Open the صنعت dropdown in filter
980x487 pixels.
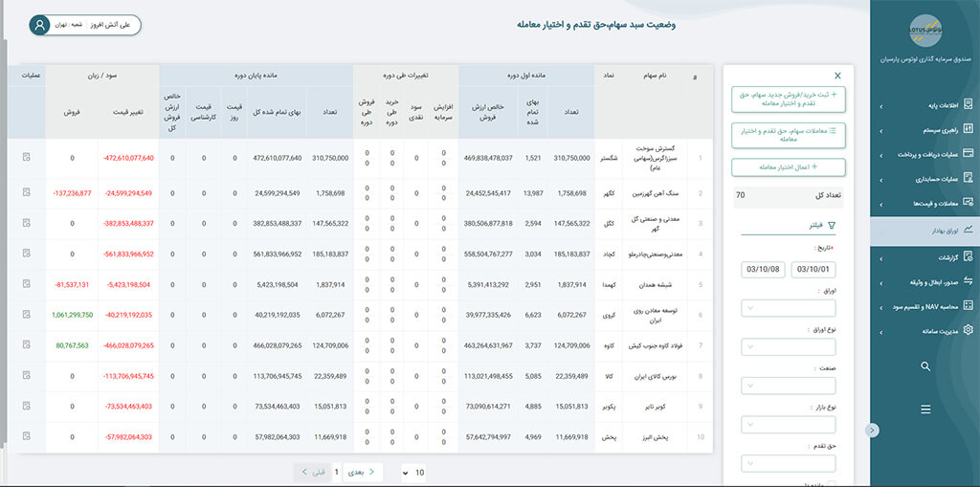[788, 386]
